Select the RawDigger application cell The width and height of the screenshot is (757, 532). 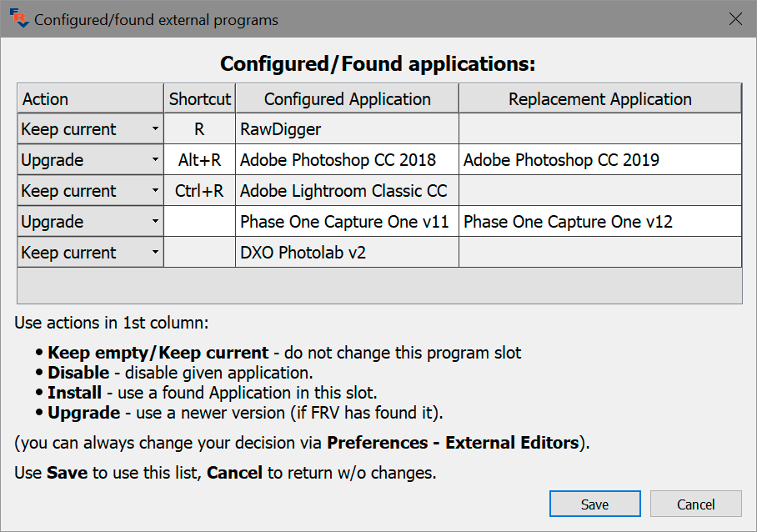click(347, 129)
